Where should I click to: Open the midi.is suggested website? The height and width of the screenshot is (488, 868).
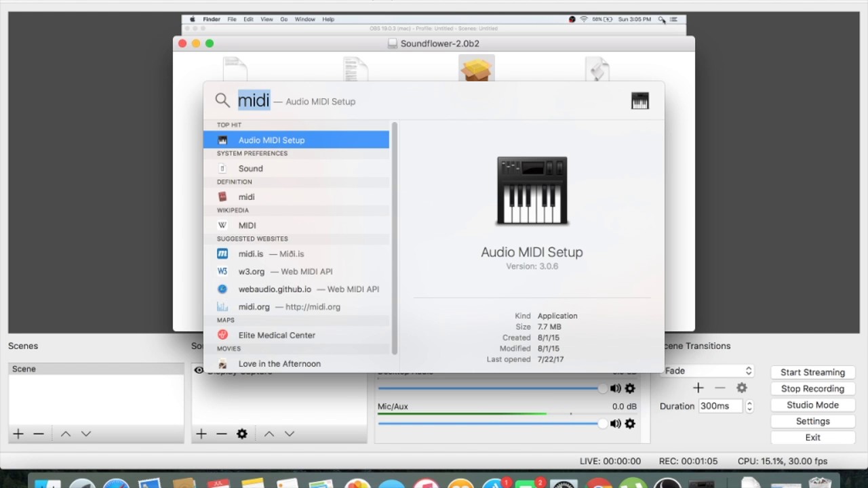tap(296, 253)
